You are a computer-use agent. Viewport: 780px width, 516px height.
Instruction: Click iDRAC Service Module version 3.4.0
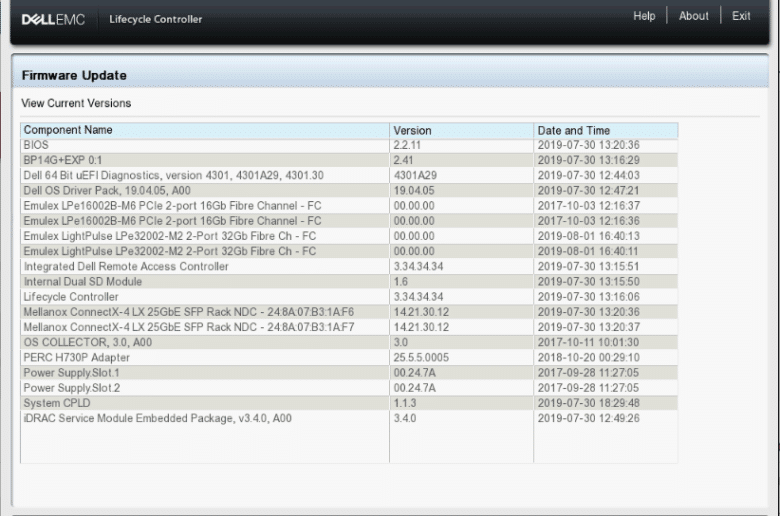pyautogui.click(x=462, y=418)
